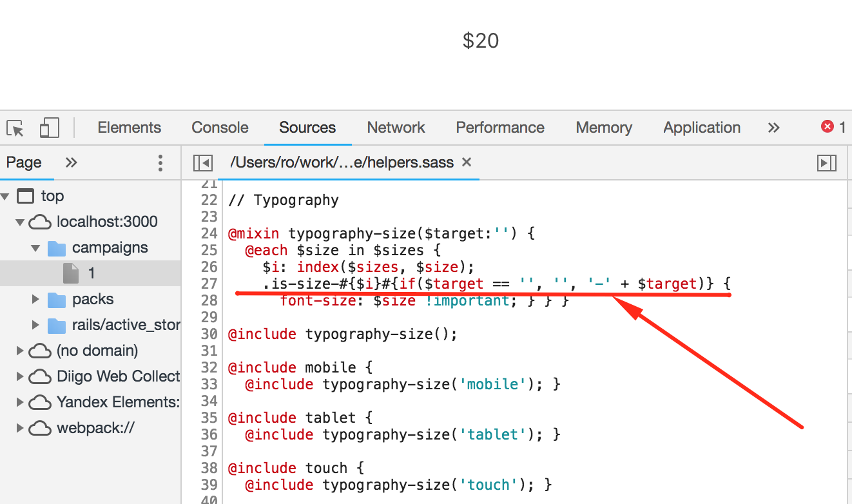Click line number 30 in gutter
This screenshot has width=852, height=504.
click(209, 334)
